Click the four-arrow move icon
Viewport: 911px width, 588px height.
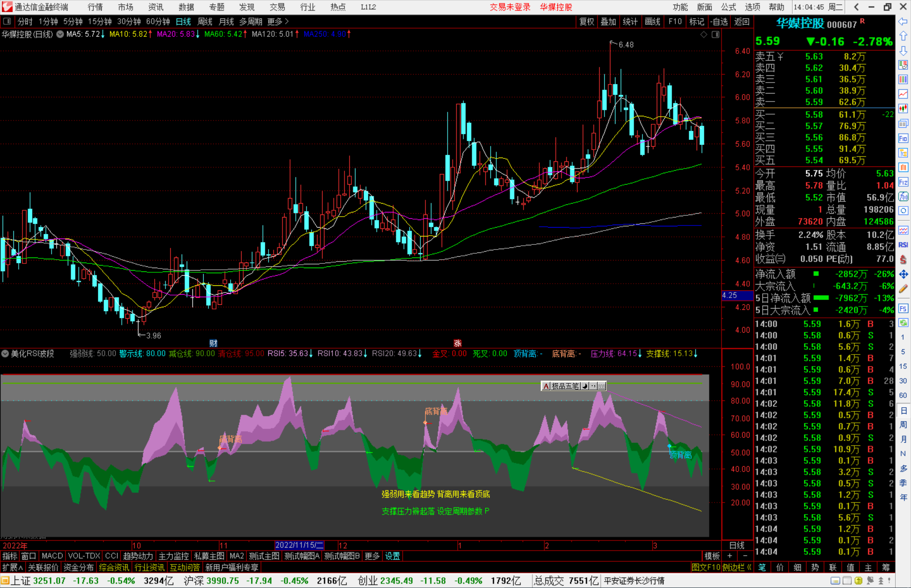903,274
